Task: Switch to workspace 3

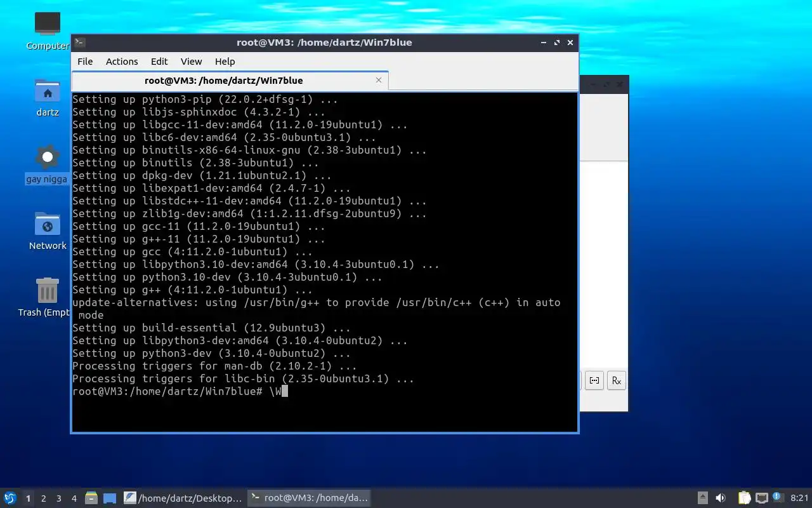Action: 58,498
